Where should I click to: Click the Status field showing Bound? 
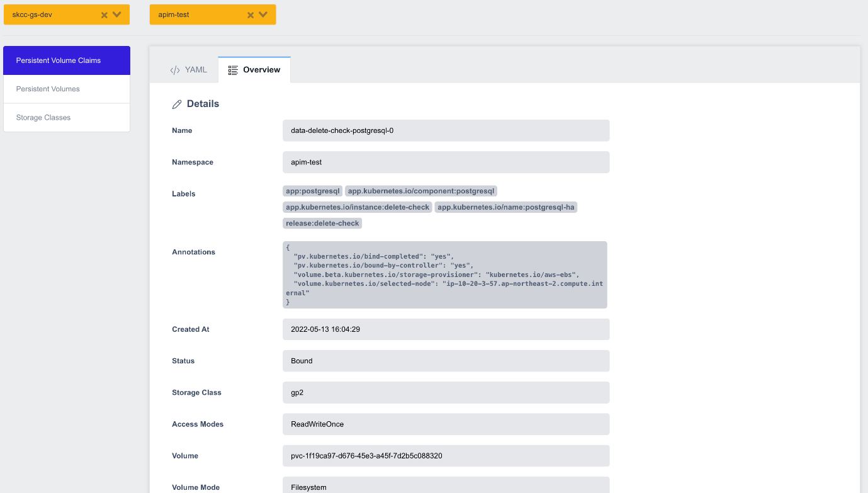446,361
